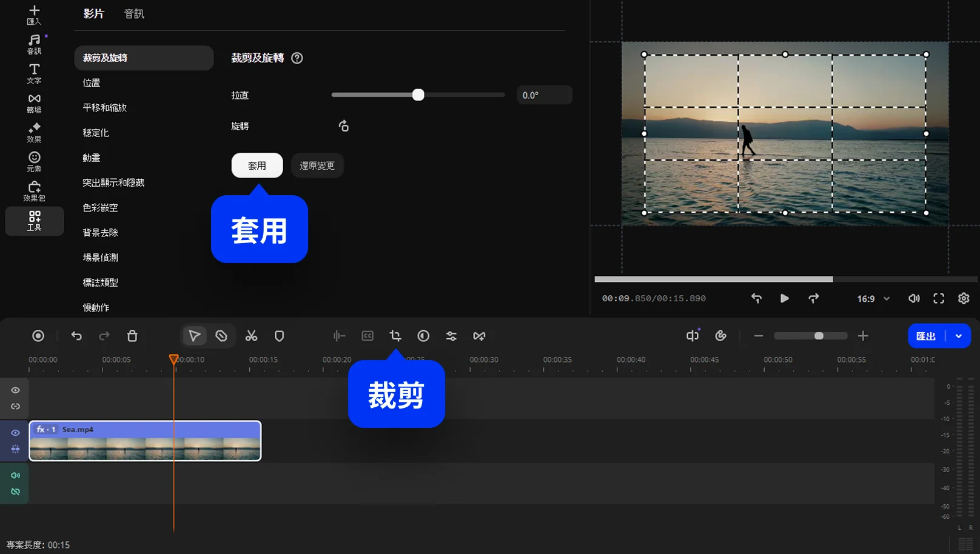Mute the audio track speaker toggle

tap(15, 475)
